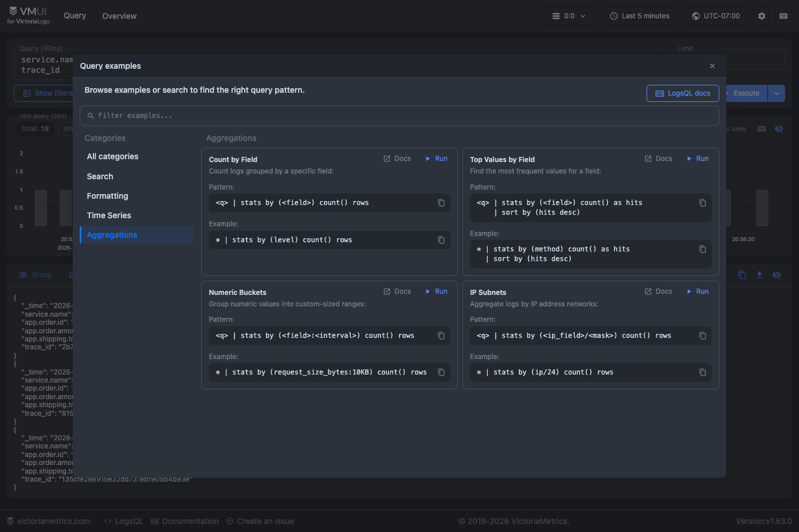The image size is (799, 532).
Task: Open the LogsQL docs button
Action: coord(683,93)
